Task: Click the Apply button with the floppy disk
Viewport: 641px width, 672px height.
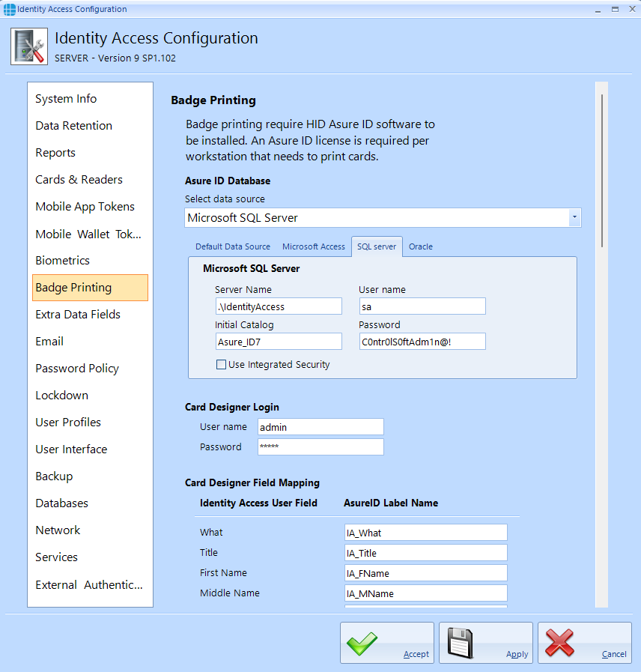Action: coord(486,643)
